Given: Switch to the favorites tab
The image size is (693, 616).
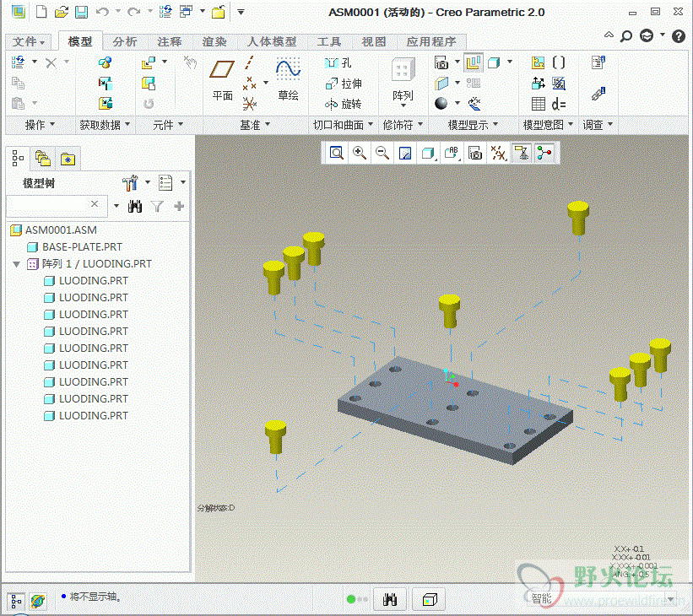Looking at the screenshot, I should [x=68, y=159].
